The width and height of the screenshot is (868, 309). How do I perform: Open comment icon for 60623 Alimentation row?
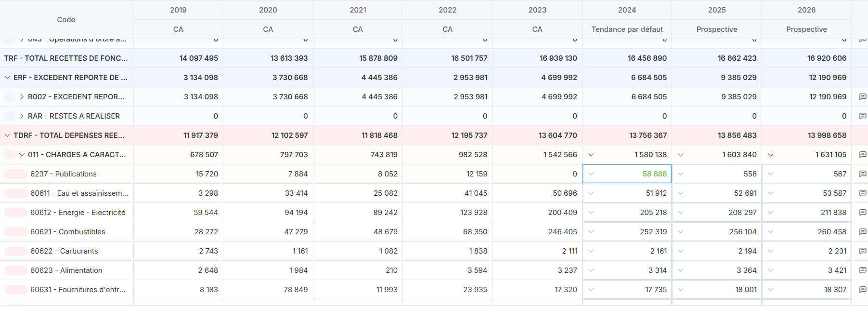pyautogui.click(x=862, y=270)
